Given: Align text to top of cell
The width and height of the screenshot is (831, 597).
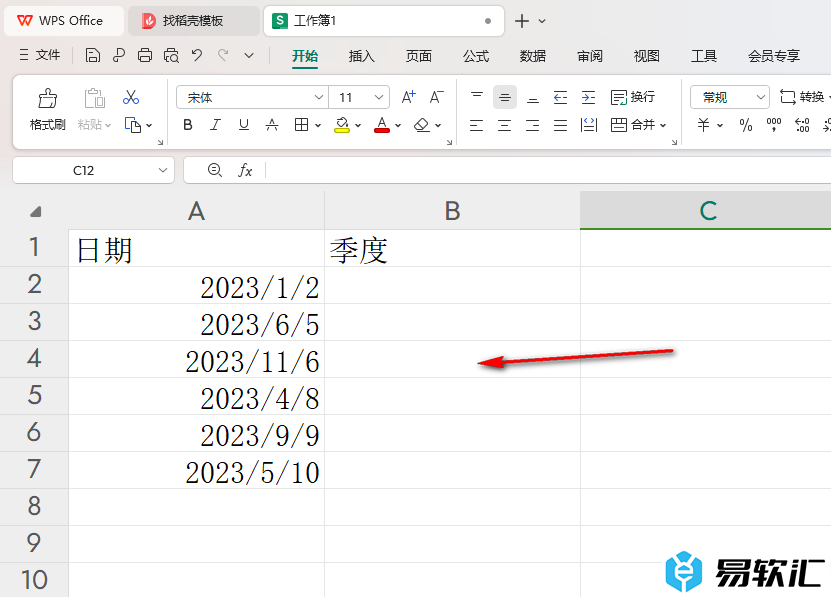Looking at the screenshot, I should 476,97.
